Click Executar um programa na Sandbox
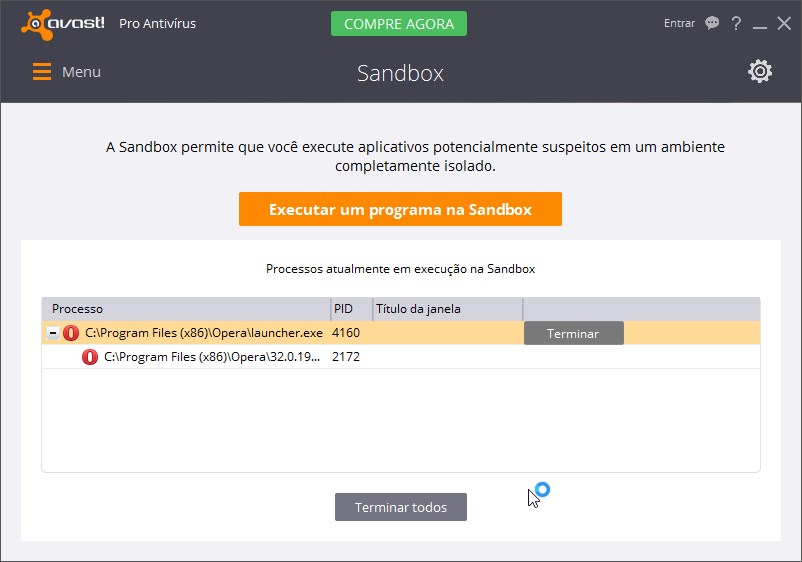Image resolution: width=802 pixels, height=562 pixels. click(400, 209)
